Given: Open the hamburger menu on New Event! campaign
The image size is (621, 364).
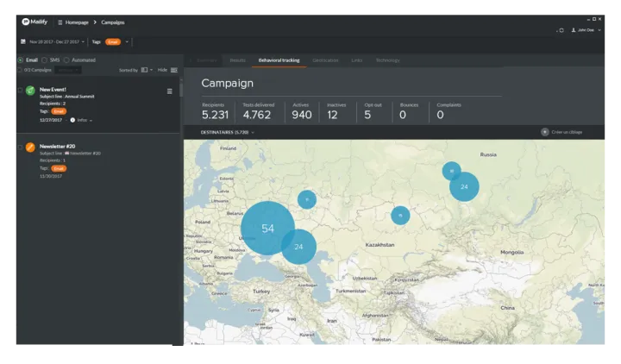Looking at the screenshot, I should (x=169, y=91).
